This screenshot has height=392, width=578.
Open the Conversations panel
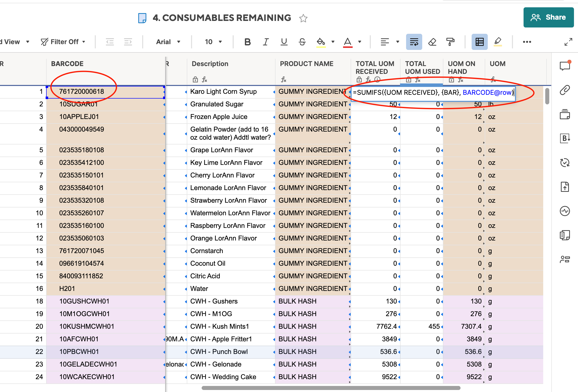(565, 65)
